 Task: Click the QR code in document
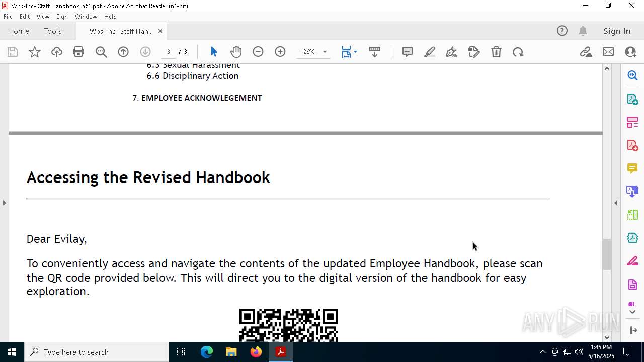coord(289,325)
